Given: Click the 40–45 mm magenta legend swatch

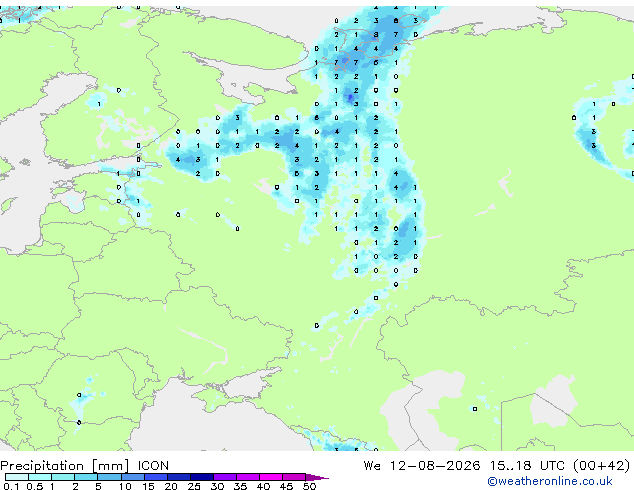Looking at the screenshot, I should [271, 477].
